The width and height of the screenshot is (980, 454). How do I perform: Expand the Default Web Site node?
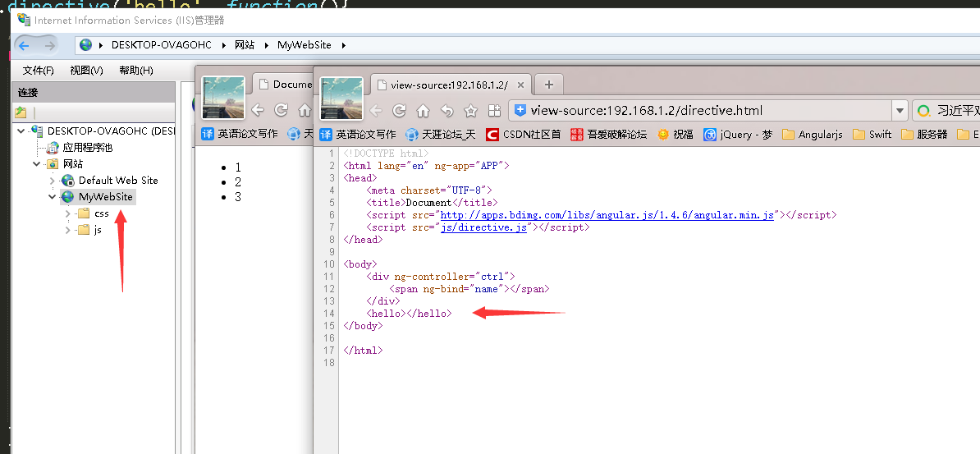tap(52, 180)
